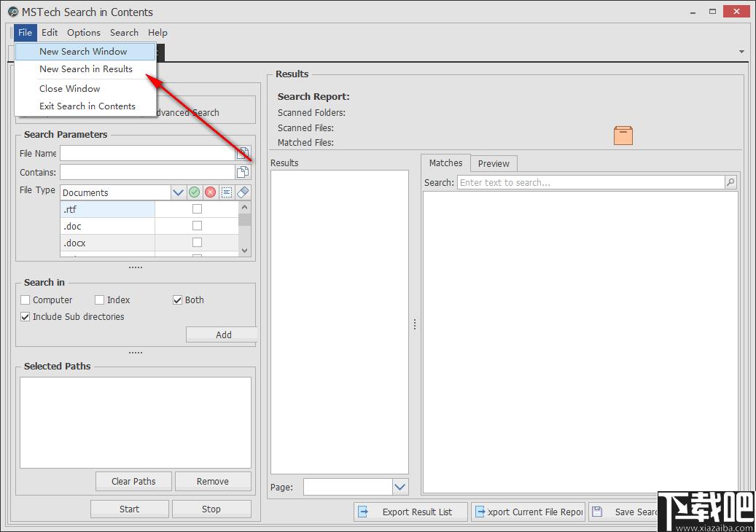Click the Clear Paths button
The width and height of the screenshot is (756, 532).
point(133,482)
